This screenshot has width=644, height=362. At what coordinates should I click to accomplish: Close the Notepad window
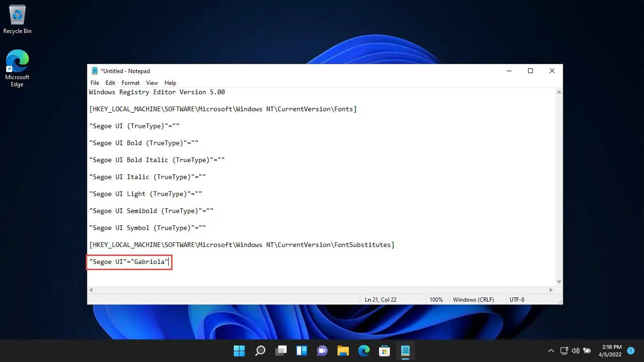tap(552, 71)
